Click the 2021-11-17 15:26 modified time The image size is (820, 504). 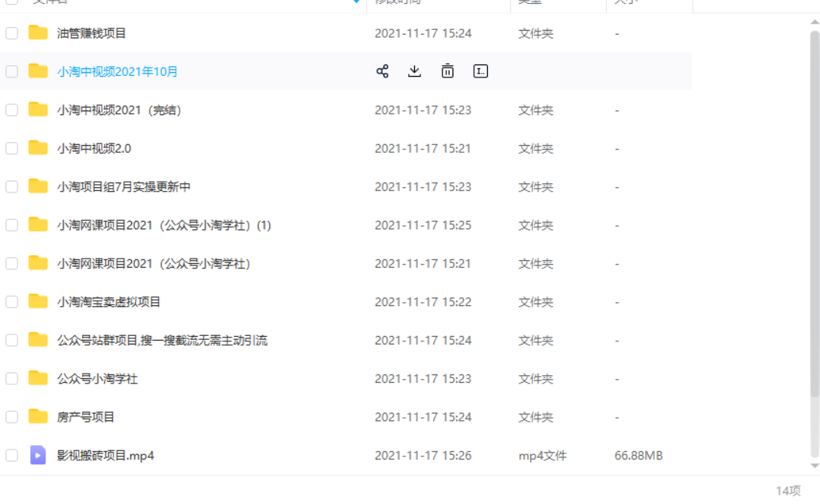tap(423, 456)
